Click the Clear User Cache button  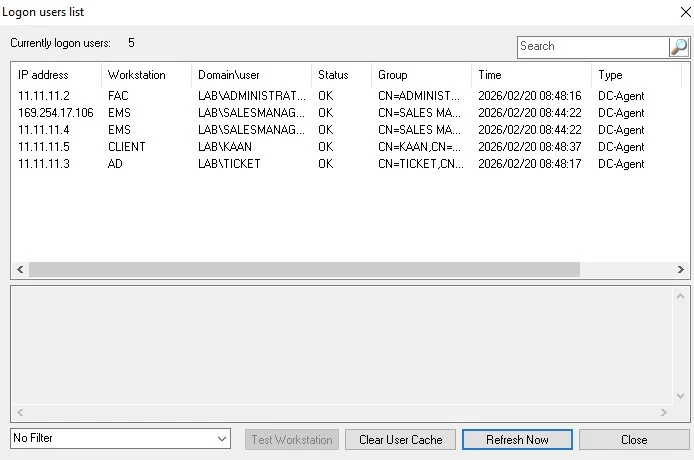coord(401,440)
